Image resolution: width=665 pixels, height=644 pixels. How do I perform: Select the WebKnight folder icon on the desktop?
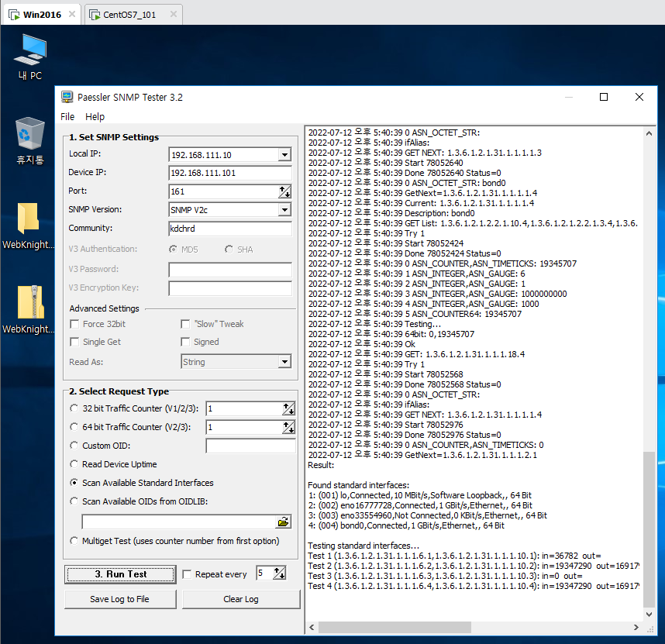coord(29,226)
